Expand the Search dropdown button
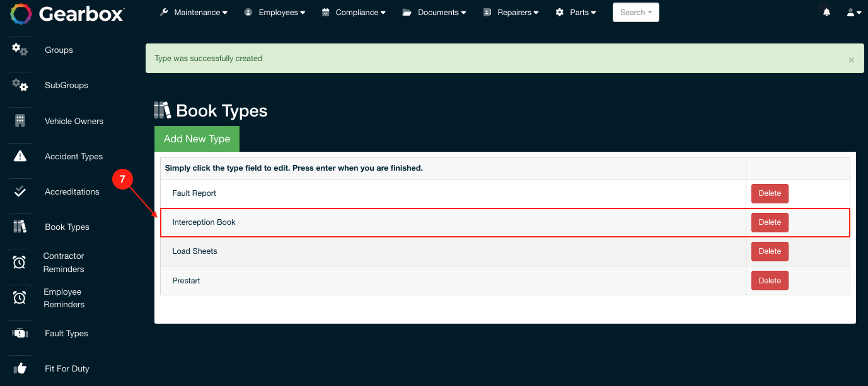The width and height of the screenshot is (868, 386). point(635,13)
